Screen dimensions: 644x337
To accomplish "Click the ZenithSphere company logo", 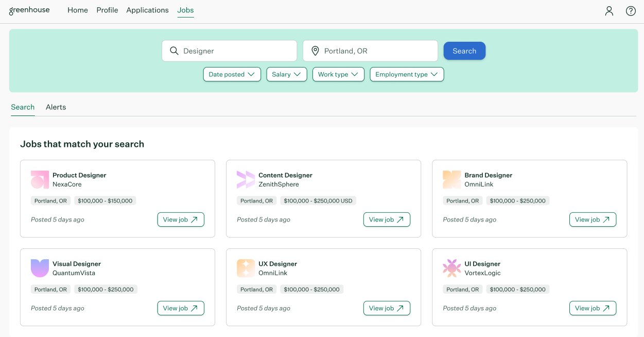I will point(246,180).
